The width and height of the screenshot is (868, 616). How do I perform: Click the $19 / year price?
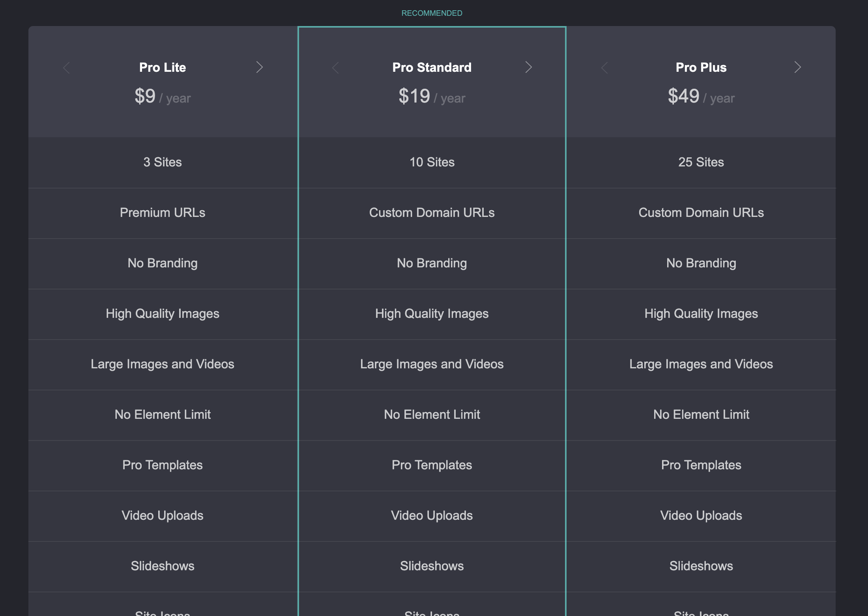pos(432,97)
